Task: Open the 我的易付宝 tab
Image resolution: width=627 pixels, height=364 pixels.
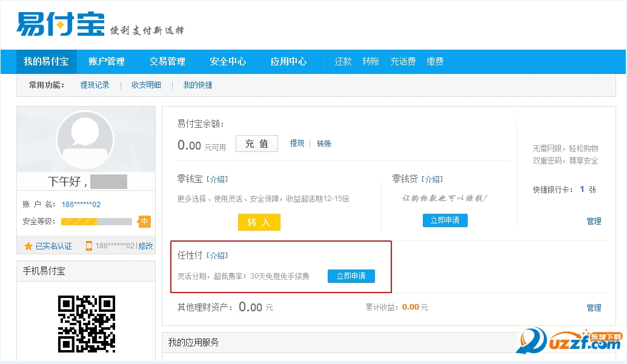Action: (46, 62)
